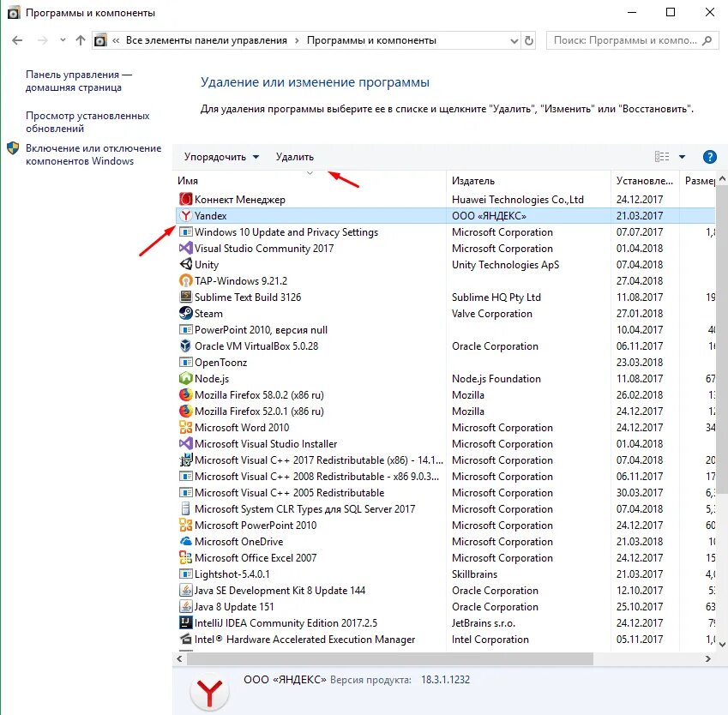Select Microsoft Visual C++ 2017 Redistributable row
The height and width of the screenshot is (715, 728).
pyautogui.click(x=446, y=460)
